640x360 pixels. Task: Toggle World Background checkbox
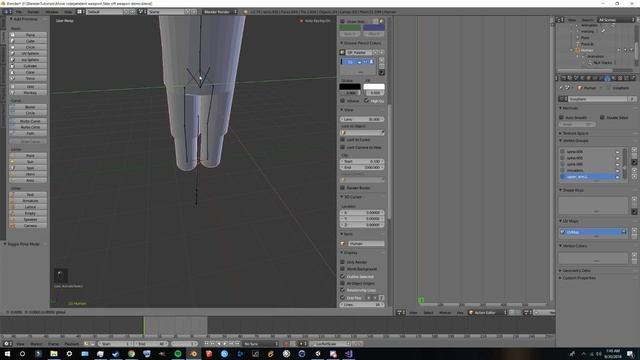point(343,269)
